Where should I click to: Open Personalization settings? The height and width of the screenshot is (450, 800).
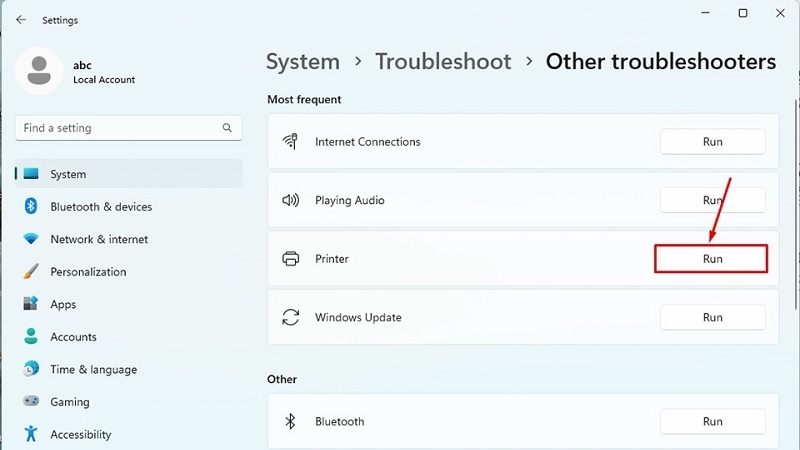[x=129, y=271]
